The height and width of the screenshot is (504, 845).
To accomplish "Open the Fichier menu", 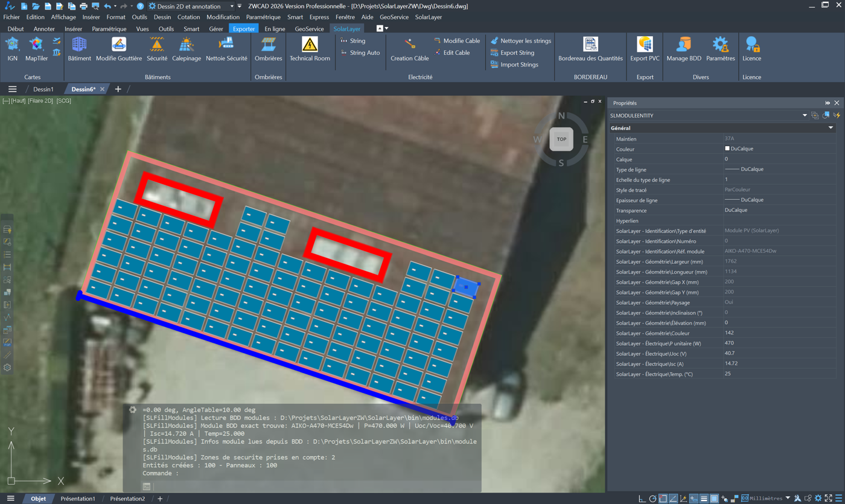I will coord(11,17).
